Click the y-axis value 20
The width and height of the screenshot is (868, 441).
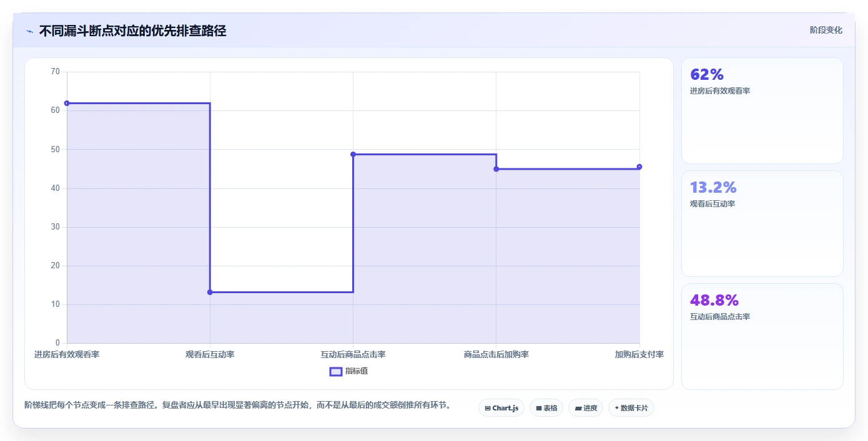point(56,266)
